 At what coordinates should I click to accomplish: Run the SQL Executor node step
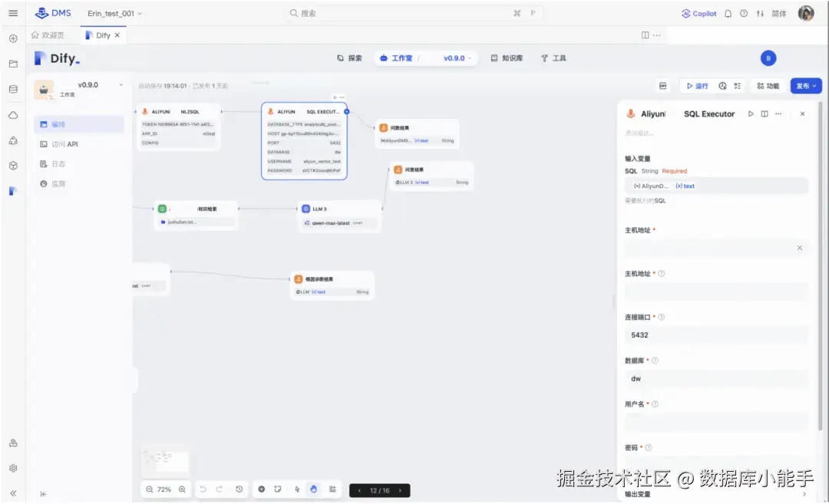pyautogui.click(x=750, y=114)
